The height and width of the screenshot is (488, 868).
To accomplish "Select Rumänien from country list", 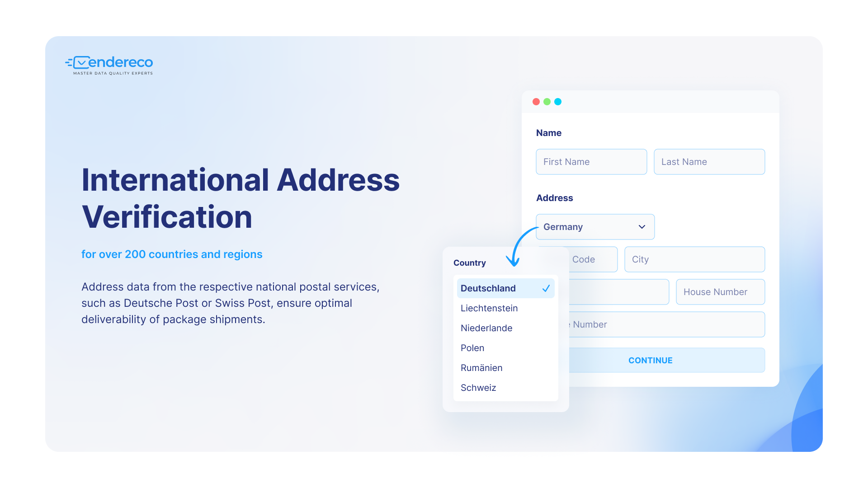I will [x=481, y=367].
